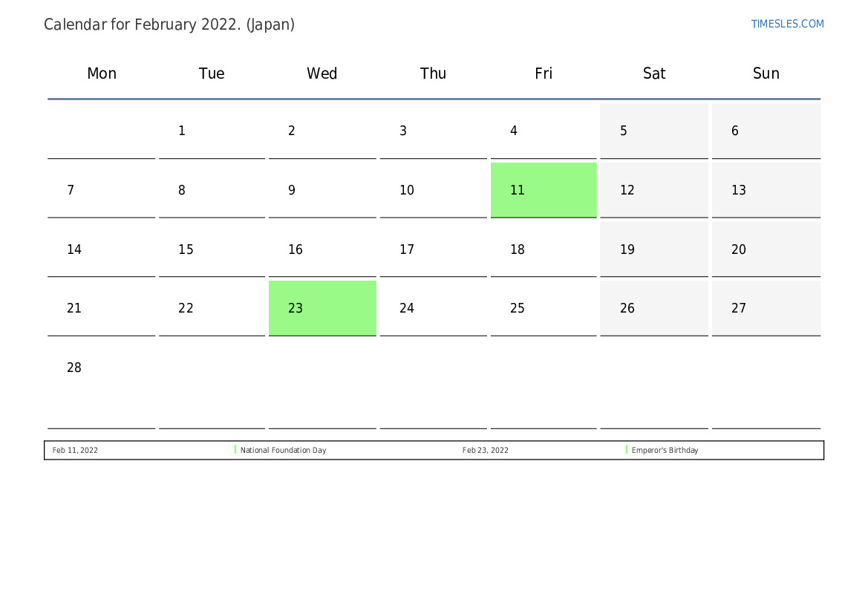Select the highlighted February 23 cell
This screenshot has height=614, width=868.
click(322, 308)
